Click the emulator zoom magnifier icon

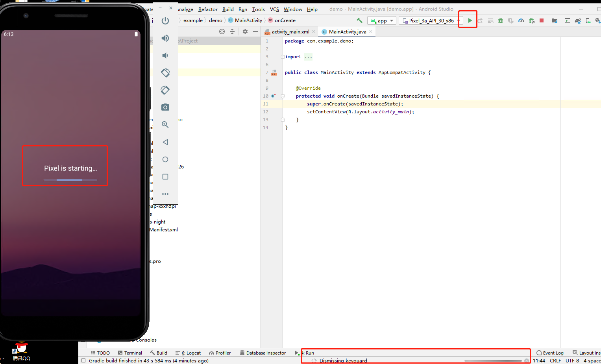(165, 125)
